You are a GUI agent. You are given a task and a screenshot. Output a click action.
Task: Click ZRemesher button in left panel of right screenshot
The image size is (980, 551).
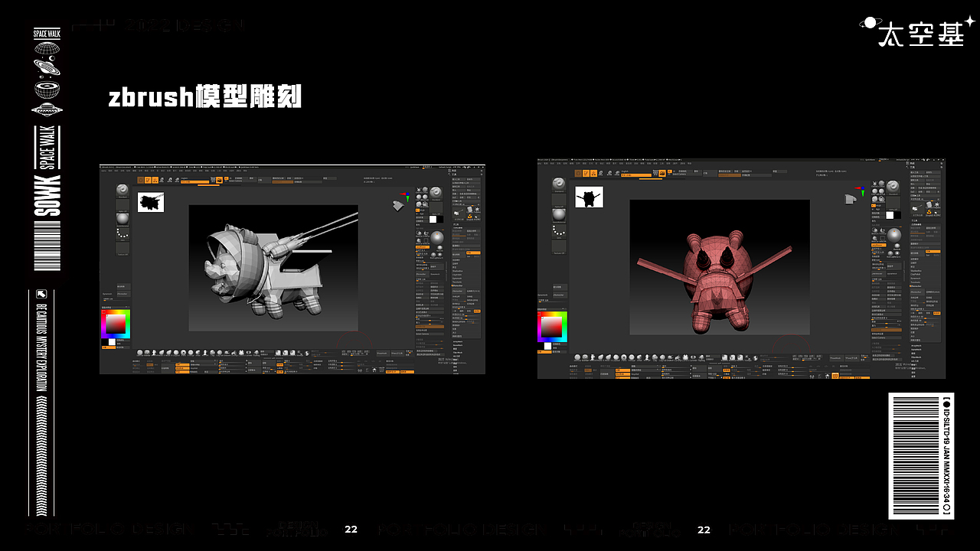pos(560,295)
